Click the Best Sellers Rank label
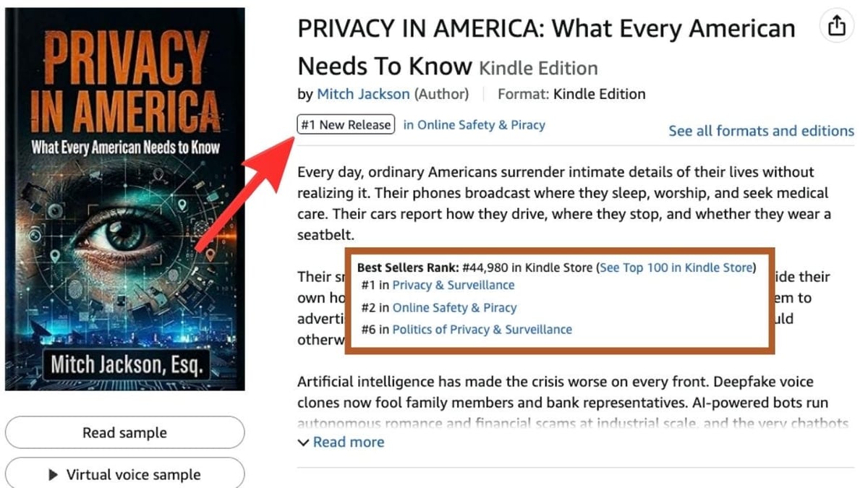 click(407, 267)
